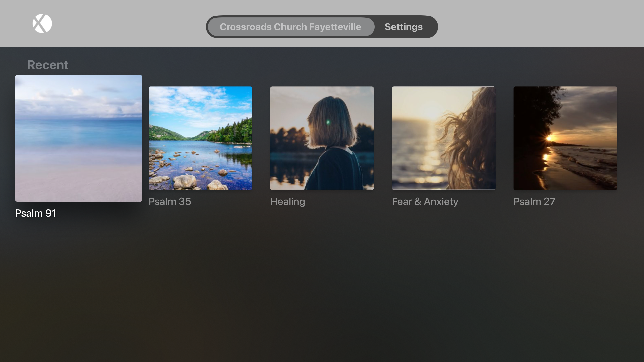Open the Psalm 27 sunset thumbnail

click(565, 138)
